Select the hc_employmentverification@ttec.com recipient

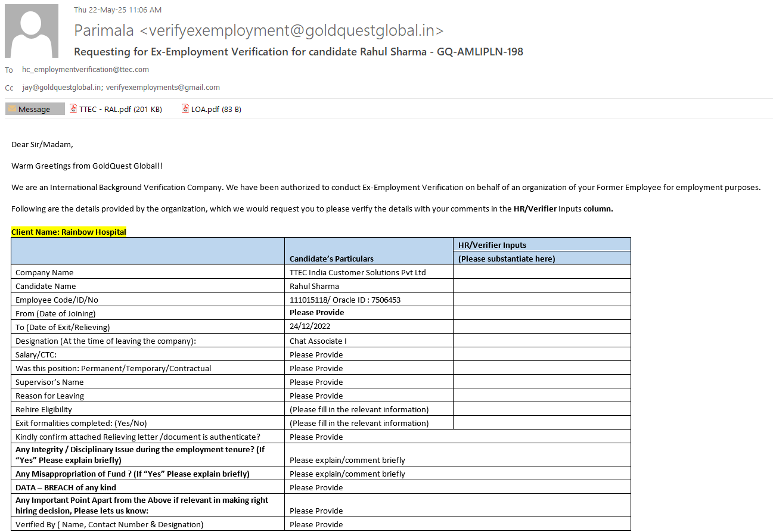(x=85, y=70)
